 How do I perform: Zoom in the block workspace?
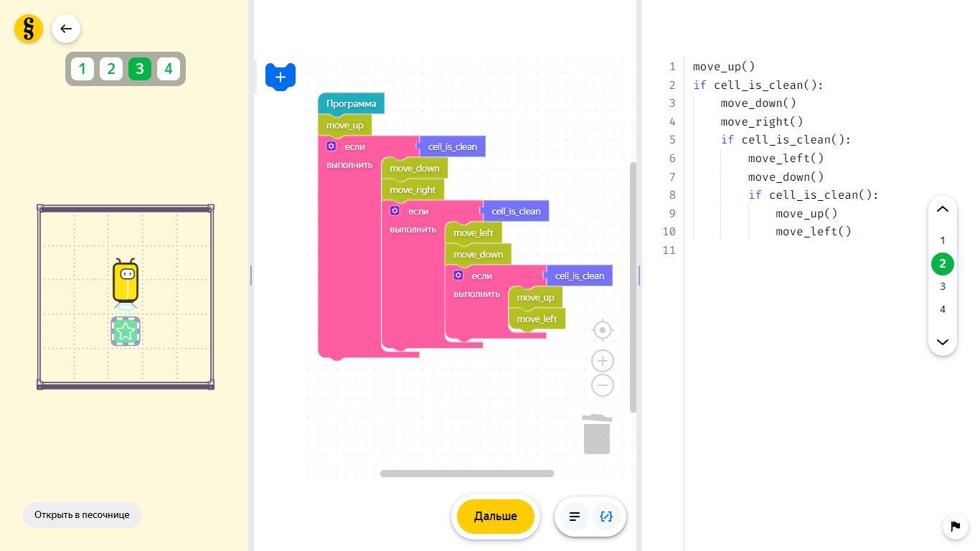[603, 361]
